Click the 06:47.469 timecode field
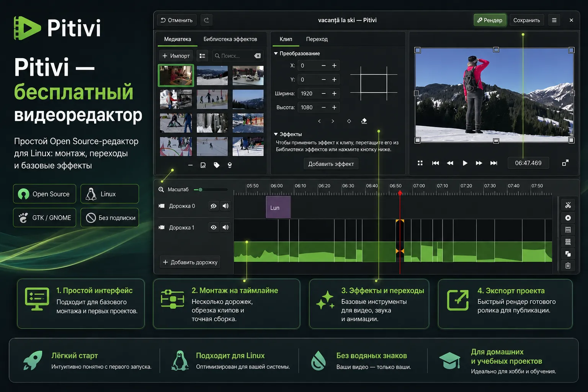This screenshot has height=392, width=588. [x=528, y=163]
